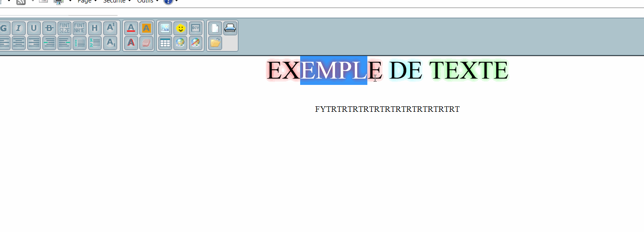Screen dimensions: 644x232
Task: Toggle strikethrough formatting button
Action: 49,29
